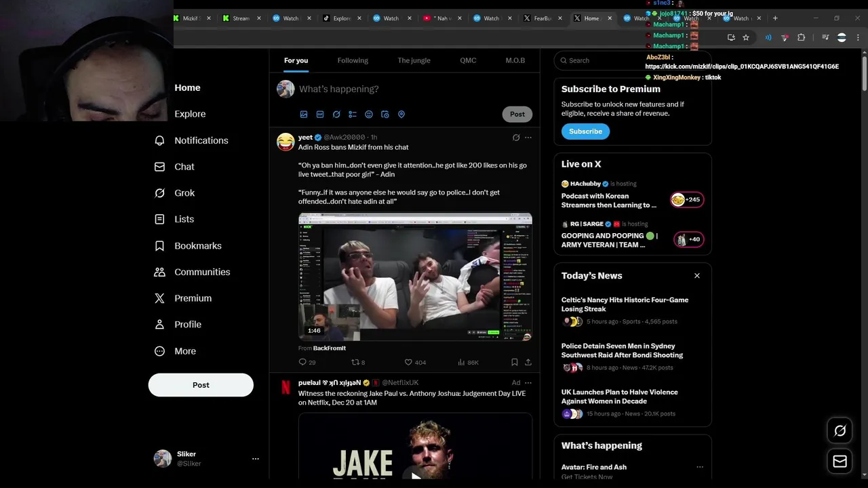Click the Profile person icon
868x488 pixels.
click(x=159, y=325)
